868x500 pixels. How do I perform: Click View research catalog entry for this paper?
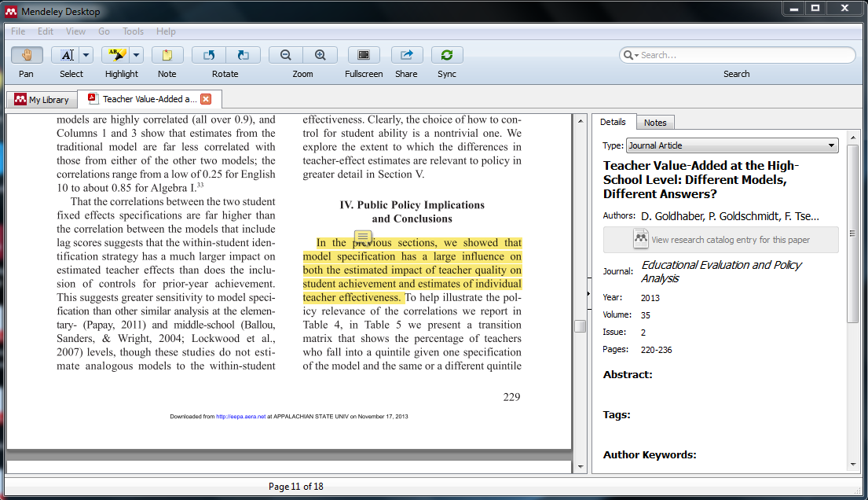click(721, 239)
